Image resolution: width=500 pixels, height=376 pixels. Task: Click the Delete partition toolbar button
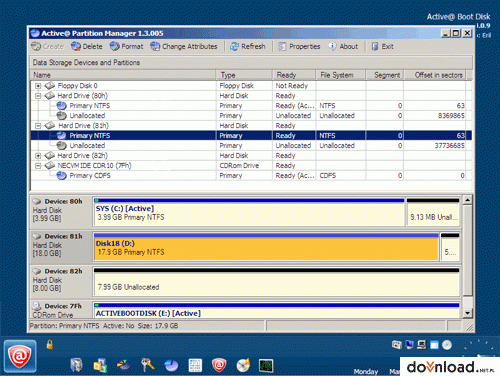[87, 47]
